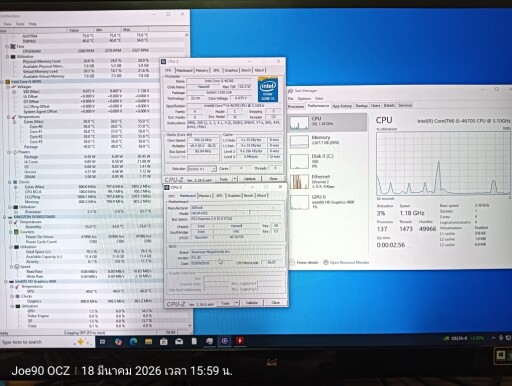Click Validate in upper CPU-Z window
The width and height of the screenshot is (512, 386).
[250, 179]
